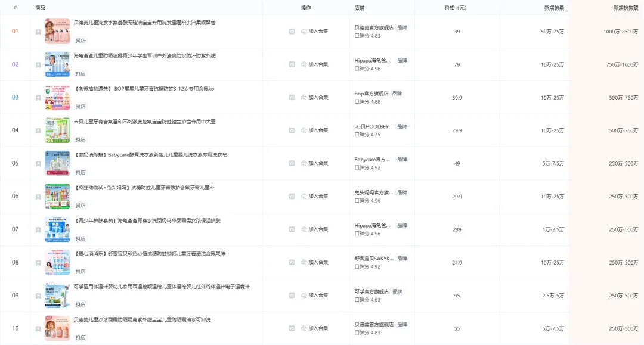The width and height of the screenshot is (644, 345).
Task: Bookmark the rank 01 贝德美儿童洗发水 product
Action: [38, 32]
